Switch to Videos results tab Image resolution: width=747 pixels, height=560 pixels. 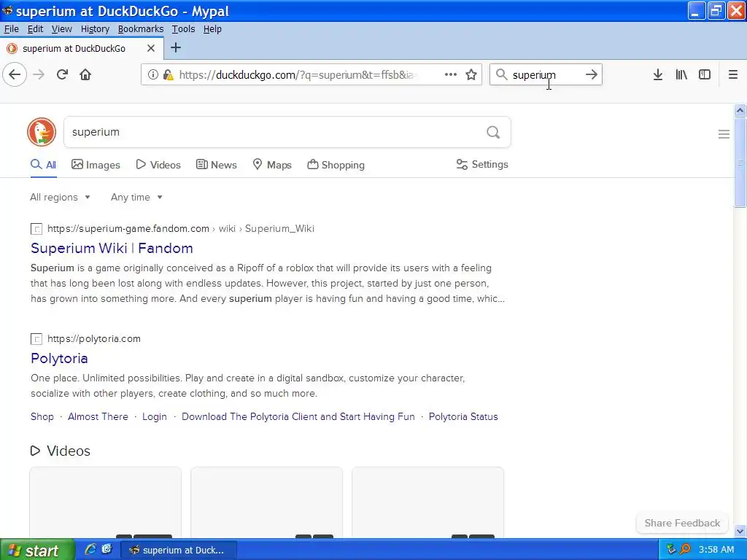pyautogui.click(x=158, y=165)
